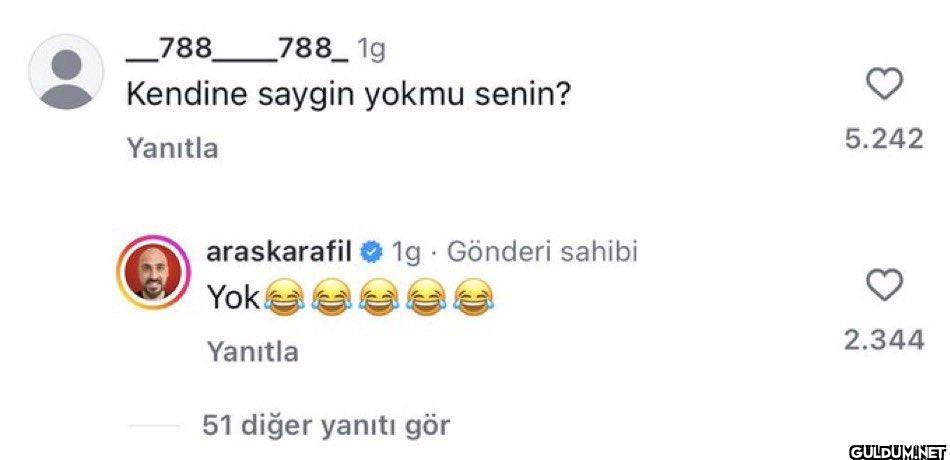Click the 'Gönderi sahibi' label
Viewport: 950px width, 460px height.
tap(542, 252)
